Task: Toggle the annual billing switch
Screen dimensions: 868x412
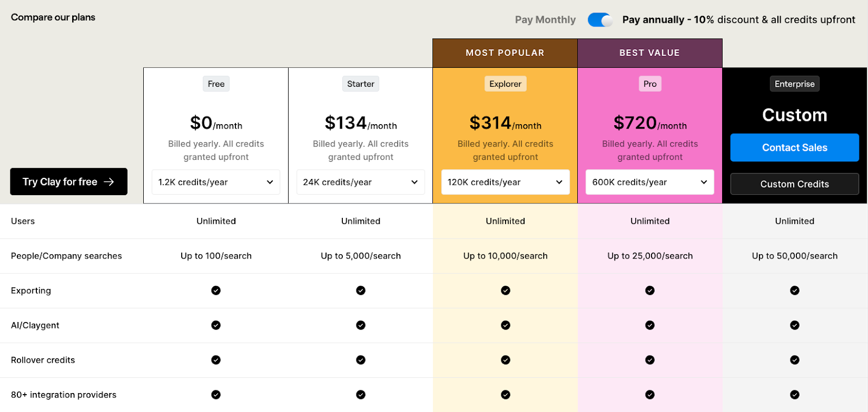Action: [x=600, y=20]
